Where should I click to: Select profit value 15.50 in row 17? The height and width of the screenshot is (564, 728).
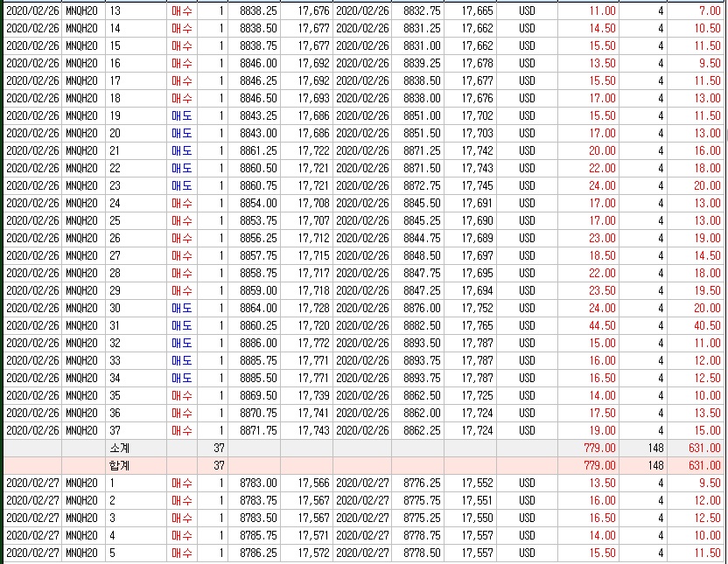tap(602, 80)
